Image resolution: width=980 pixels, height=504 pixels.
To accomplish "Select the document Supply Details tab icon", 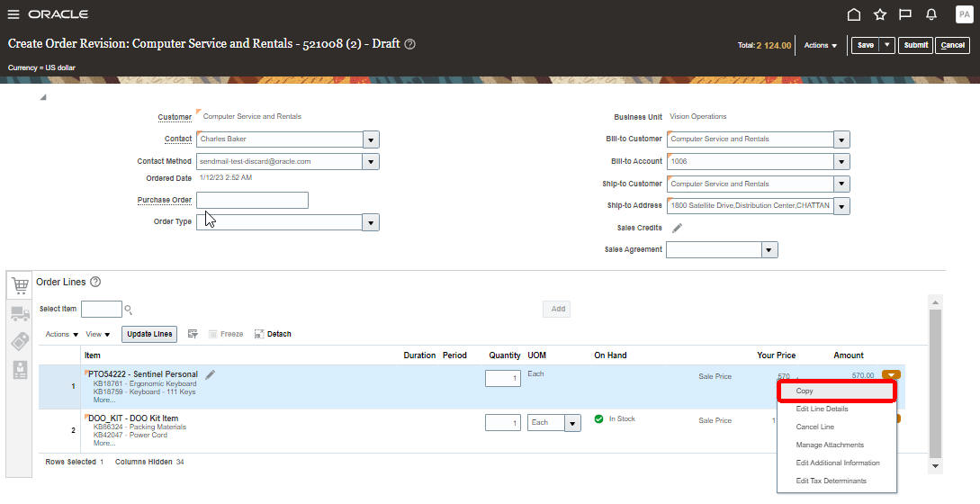I will 20,370.
